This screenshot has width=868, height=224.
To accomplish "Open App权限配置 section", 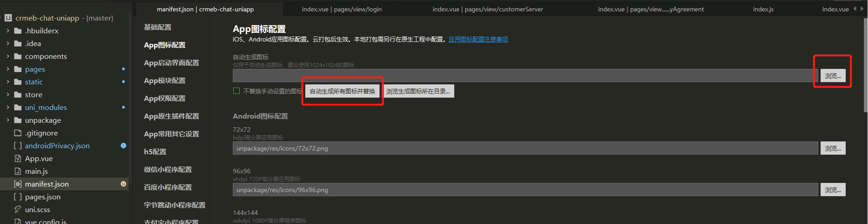I will point(164,99).
